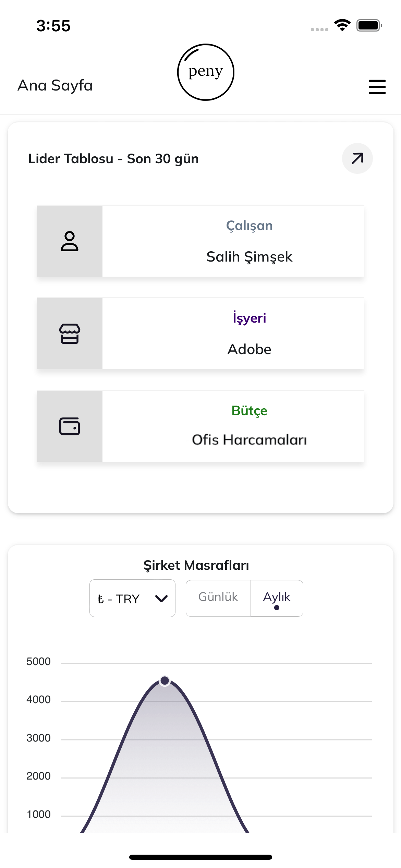Click the peny logo
Screen dimensions: 401x868
pyautogui.click(x=206, y=71)
